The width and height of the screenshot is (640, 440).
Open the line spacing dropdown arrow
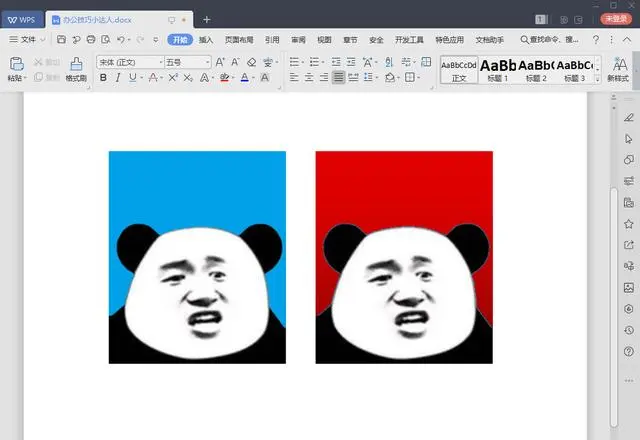click(377, 78)
